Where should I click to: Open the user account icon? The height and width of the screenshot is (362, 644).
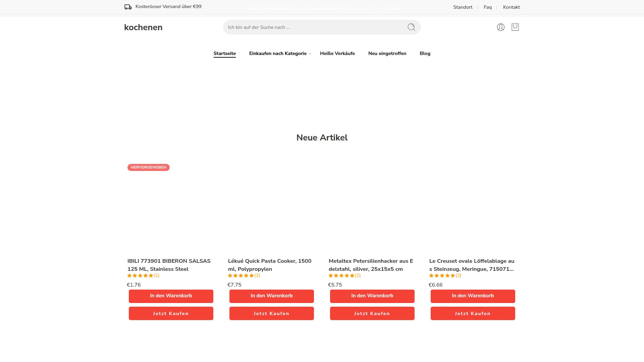click(x=500, y=27)
